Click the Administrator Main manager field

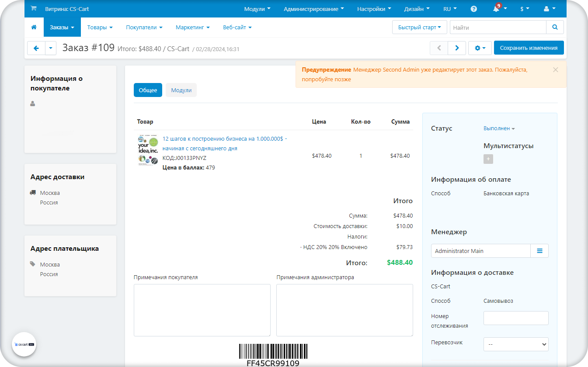click(x=481, y=251)
